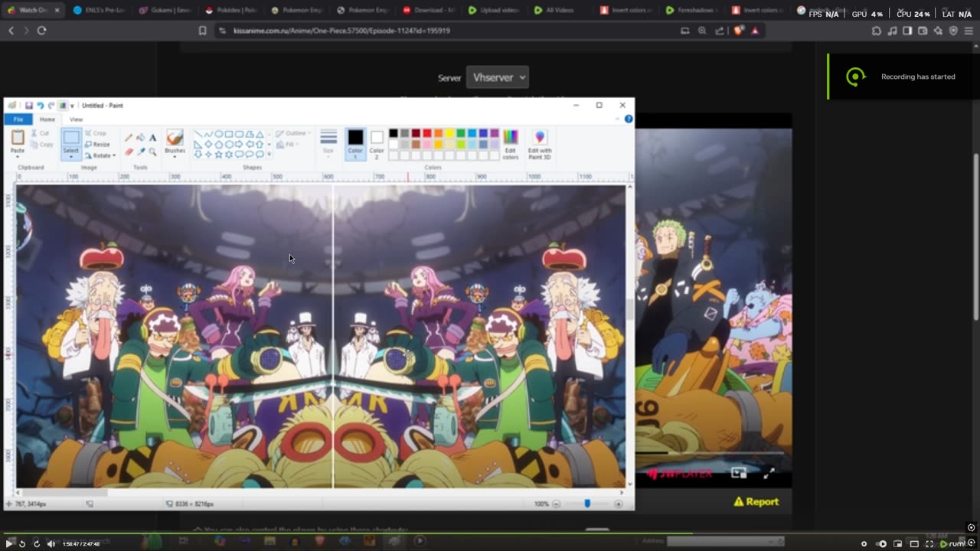Open the Size line thickness dropdown
The image size is (980, 551).
[x=328, y=143]
